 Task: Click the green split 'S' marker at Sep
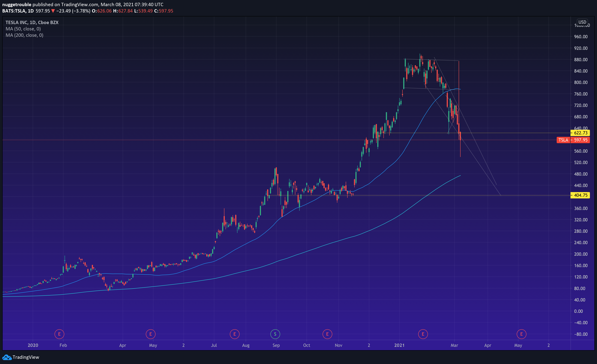tap(275, 334)
